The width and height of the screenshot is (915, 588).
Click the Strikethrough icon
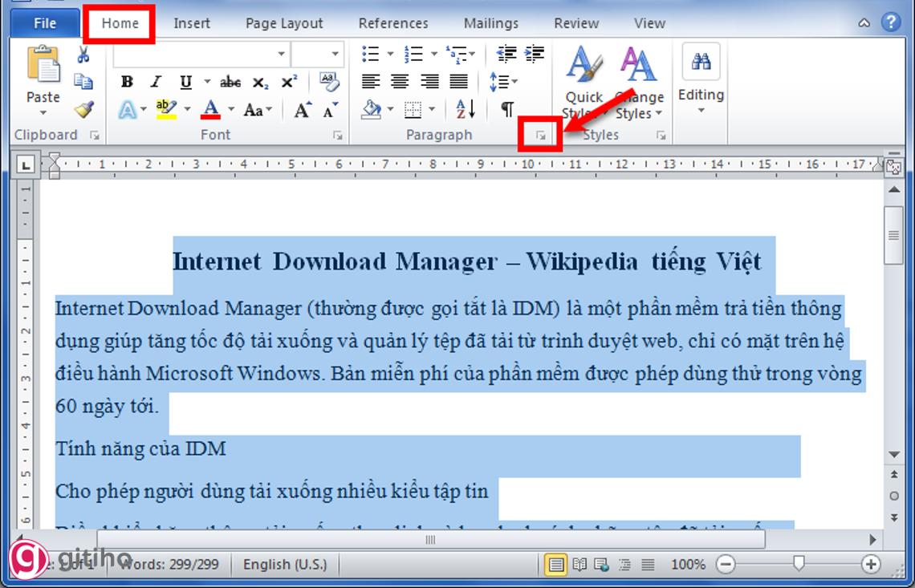(231, 81)
